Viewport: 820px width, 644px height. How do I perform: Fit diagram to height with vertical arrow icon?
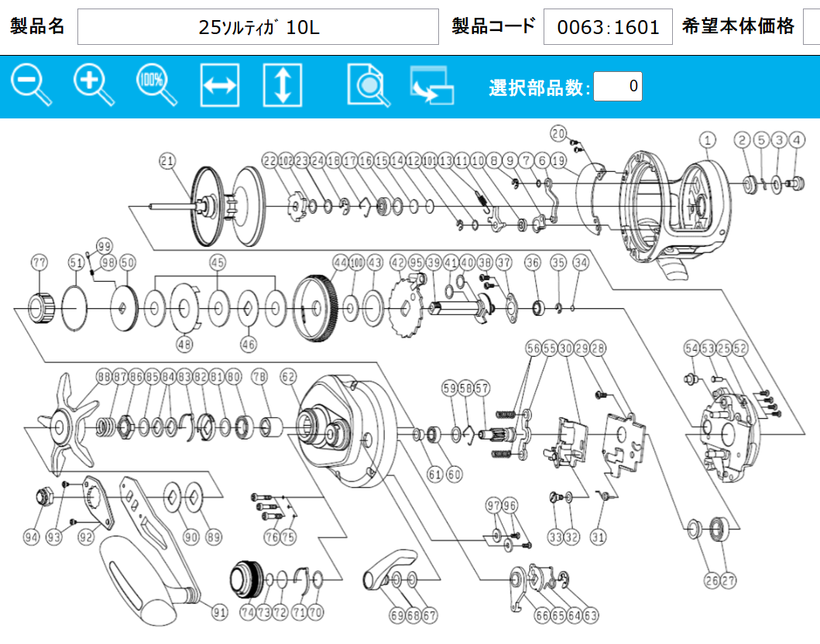282,86
